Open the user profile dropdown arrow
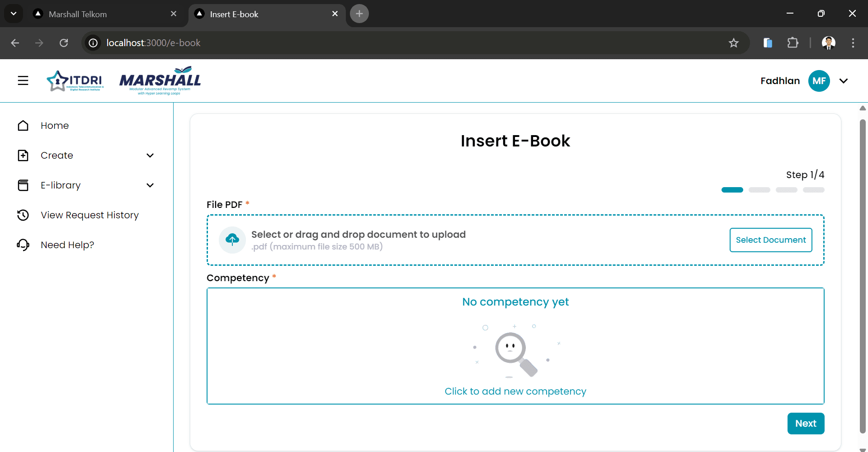 click(x=844, y=81)
